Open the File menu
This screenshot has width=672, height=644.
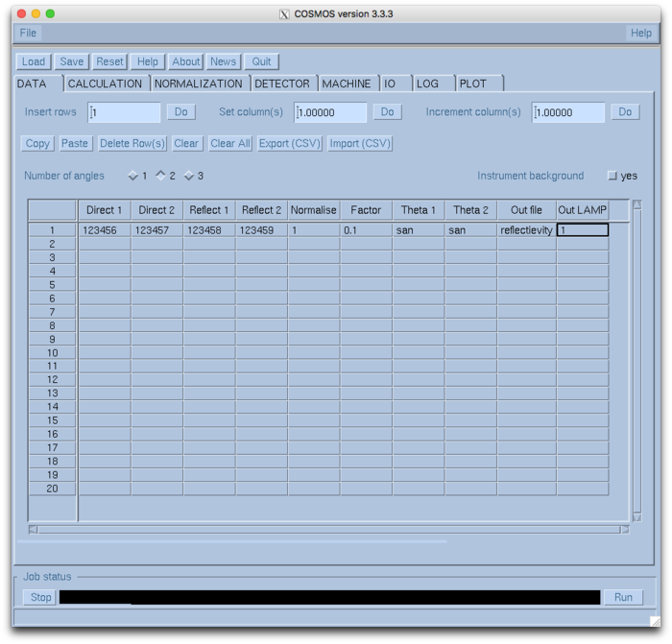[28, 33]
